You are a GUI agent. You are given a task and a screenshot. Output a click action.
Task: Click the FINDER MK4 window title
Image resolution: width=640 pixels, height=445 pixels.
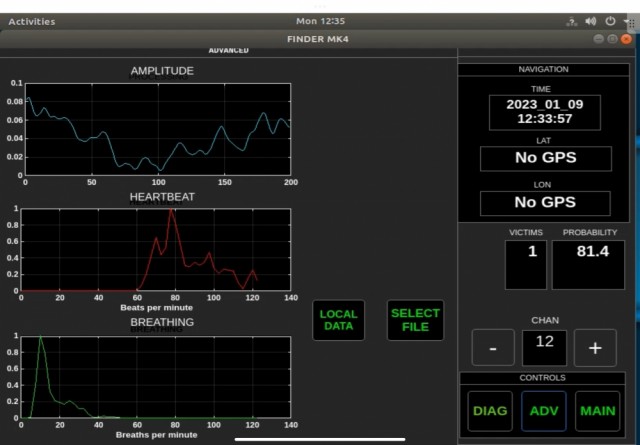point(318,39)
